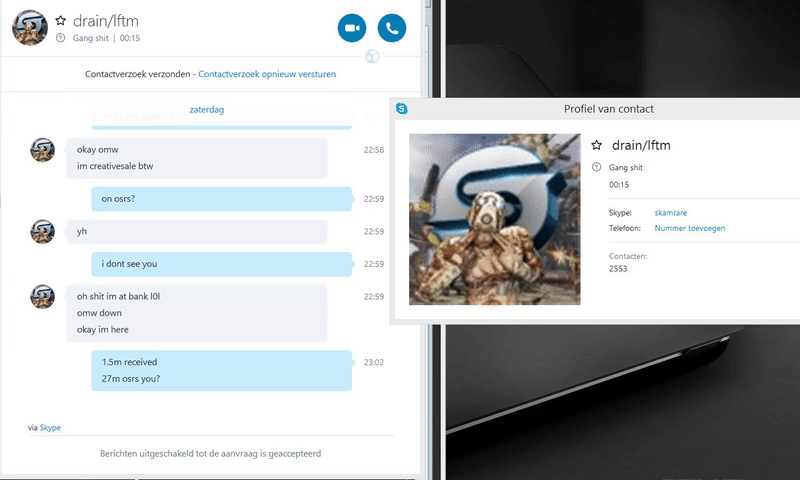Click Contactverzoek opnieuw versturen link

(267, 74)
